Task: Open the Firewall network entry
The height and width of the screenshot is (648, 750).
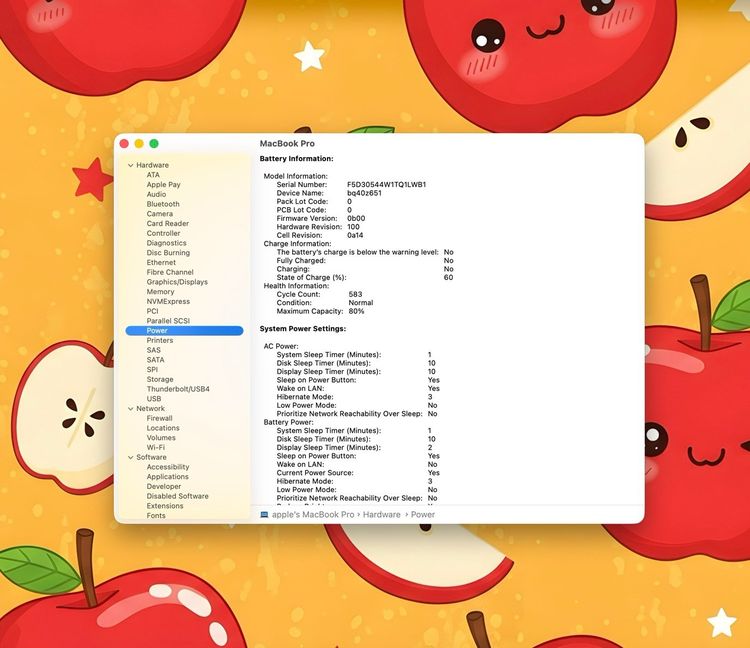Action: coord(159,418)
